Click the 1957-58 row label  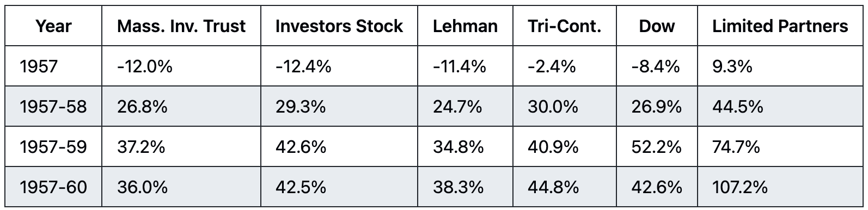53,107
